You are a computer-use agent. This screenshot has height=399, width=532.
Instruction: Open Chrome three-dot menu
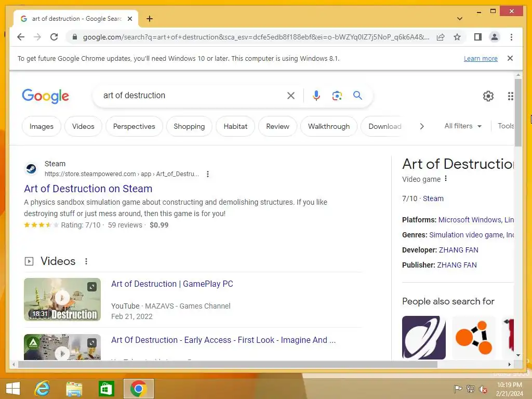click(x=511, y=37)
